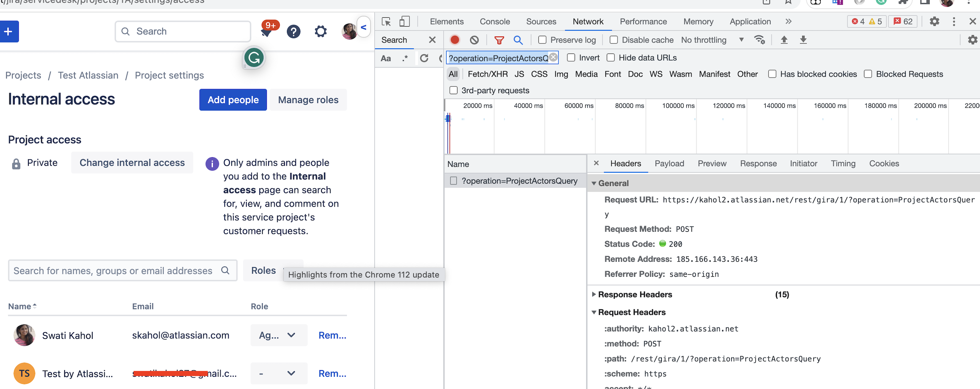The height and width of the screenshot is (389, 980).
Task: Import HAR file with upload arrow icon
Action: click(x=784, y=40)
